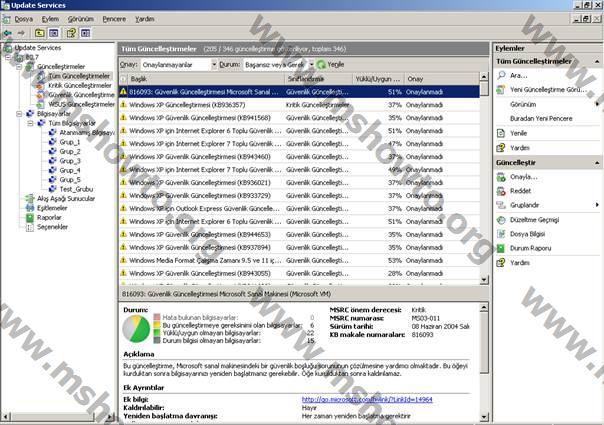
Task: Collapse the Bilgisayarlar tree node
Action: 19,114
